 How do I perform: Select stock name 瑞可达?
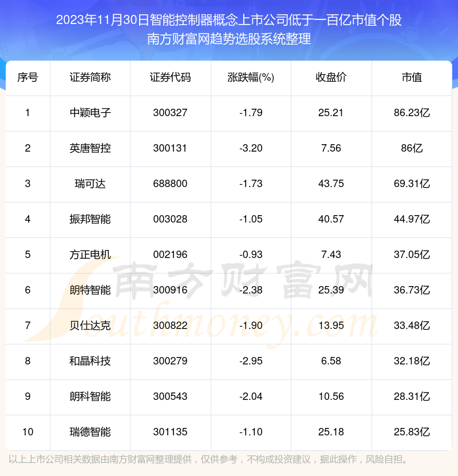(x=90, y=184)
